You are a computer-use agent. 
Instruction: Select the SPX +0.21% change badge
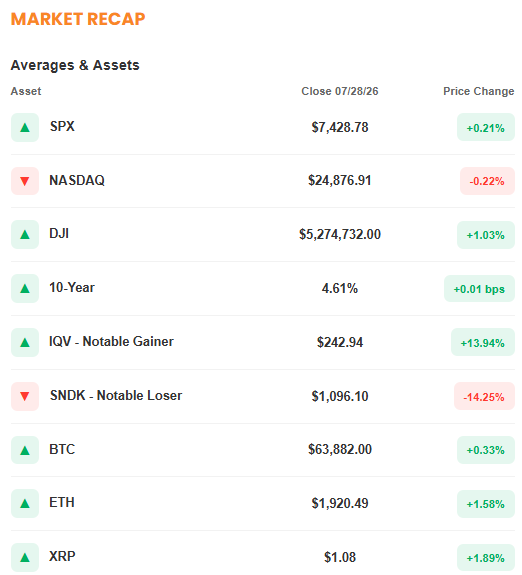[485, 127]
